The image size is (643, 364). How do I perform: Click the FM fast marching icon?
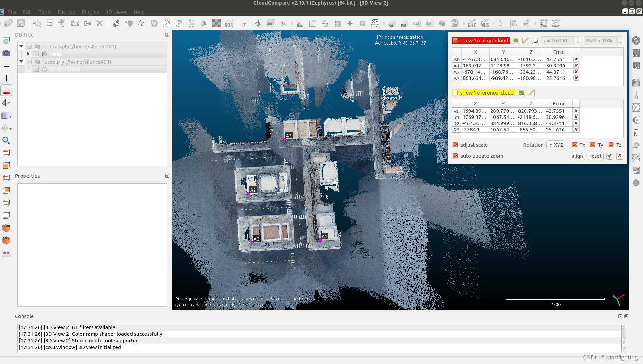pos(404,24)
